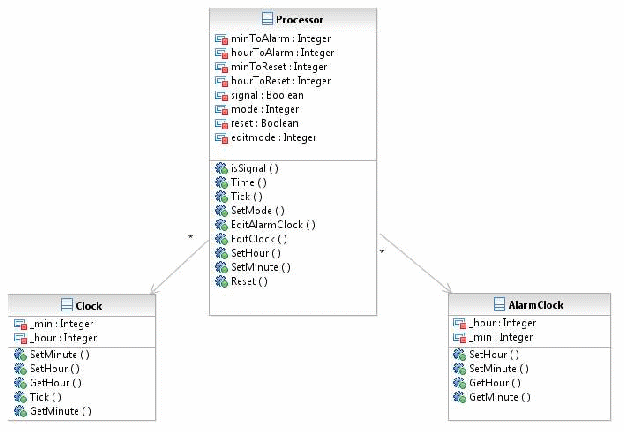Select the Processor class title
This screenshot has width=624, height=432.
(x=299, y=19)
